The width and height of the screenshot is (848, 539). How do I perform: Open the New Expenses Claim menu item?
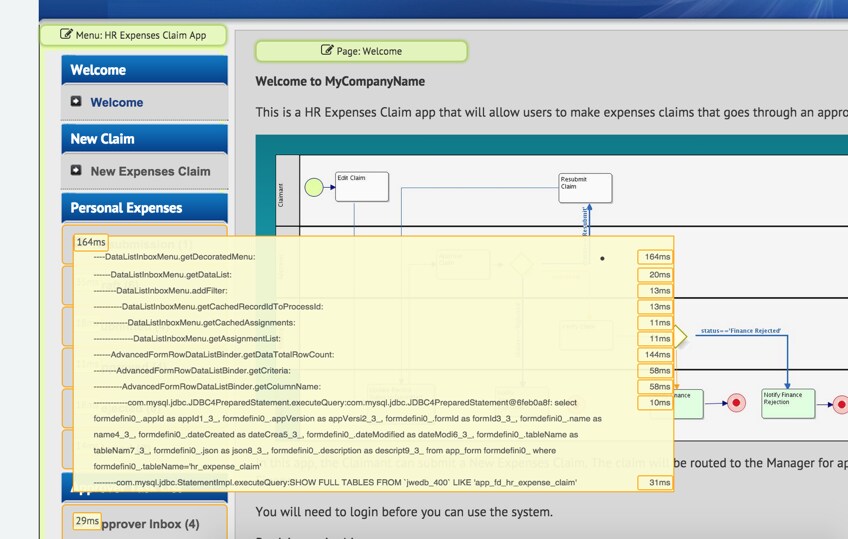[x=150, y=171]
